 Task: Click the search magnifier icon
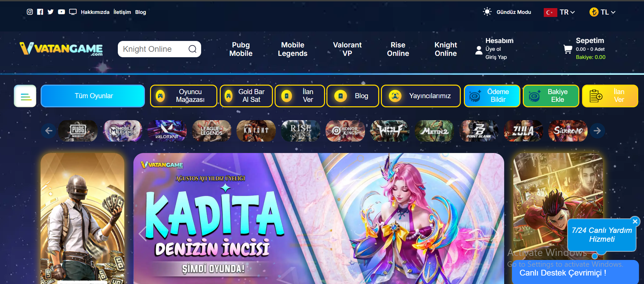192,49
